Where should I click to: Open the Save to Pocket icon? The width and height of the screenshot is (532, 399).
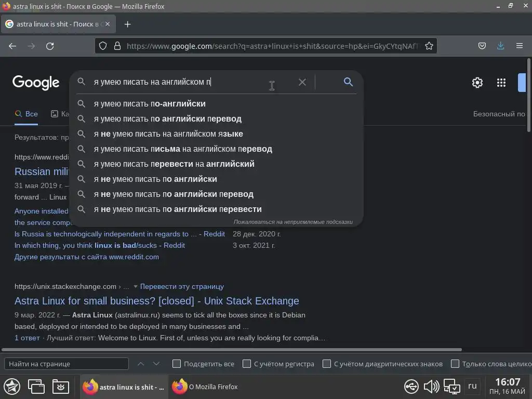click(x=482, y=46)
